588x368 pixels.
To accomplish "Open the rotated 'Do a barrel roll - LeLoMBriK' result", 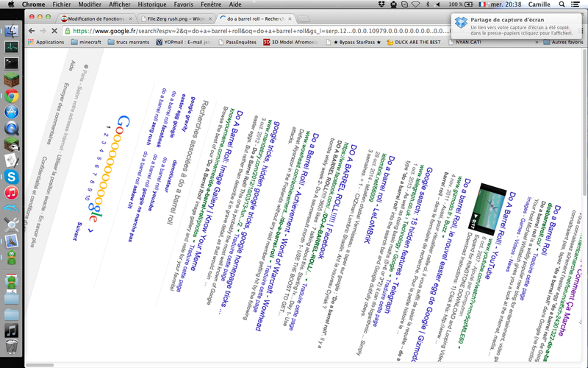I will pyautogui.click(x=380, y=199).
